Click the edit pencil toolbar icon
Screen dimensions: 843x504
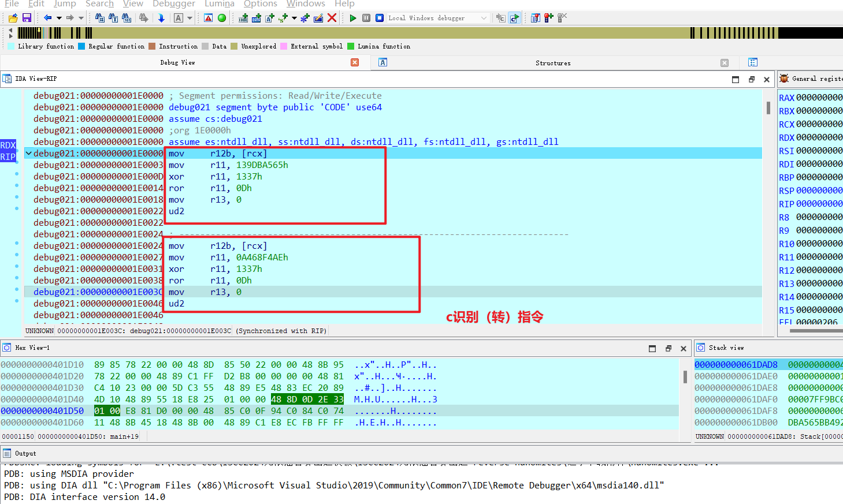(x=318, y=18)
